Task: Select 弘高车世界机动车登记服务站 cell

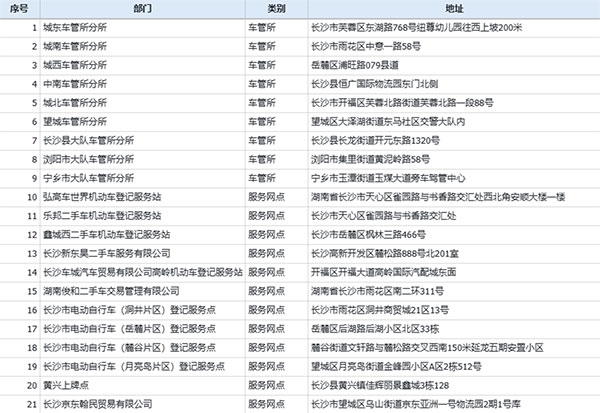Action: coord(102,197)
